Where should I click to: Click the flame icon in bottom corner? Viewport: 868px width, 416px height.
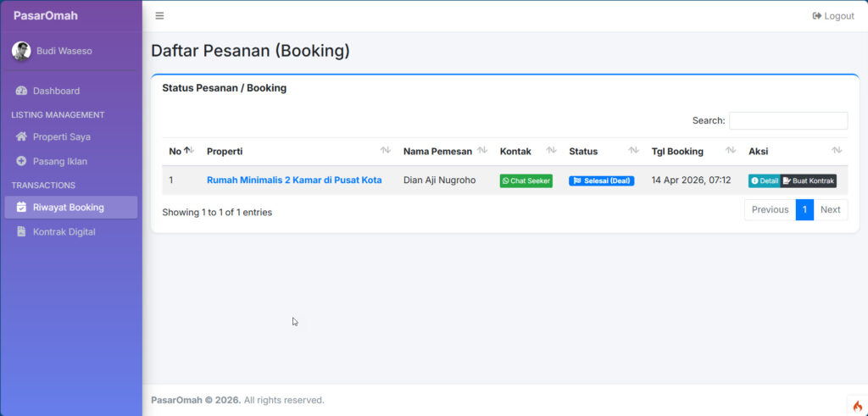tap(857, 406)
